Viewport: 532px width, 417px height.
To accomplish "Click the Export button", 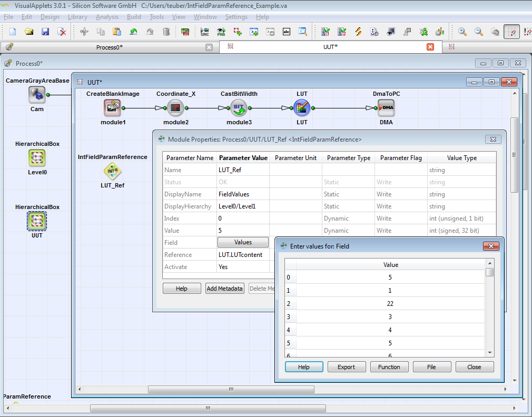I will click(x=346, y=367).
